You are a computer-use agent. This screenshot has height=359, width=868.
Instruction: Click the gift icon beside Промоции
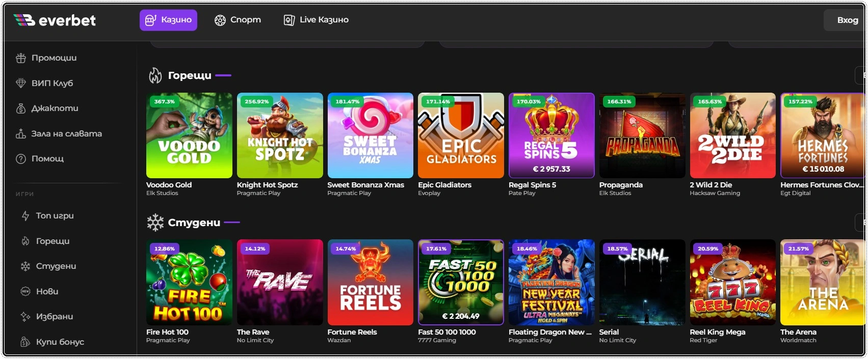tap(21, 58)
